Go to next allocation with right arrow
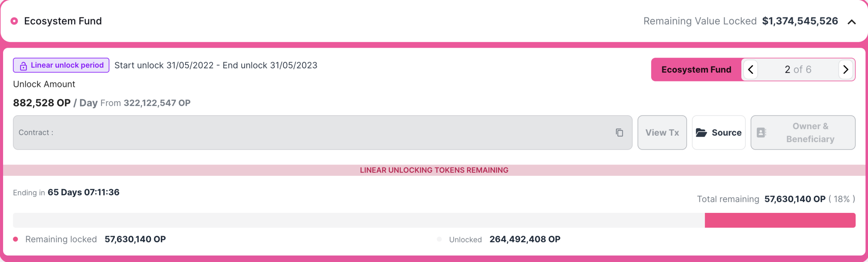This screenshot has width=868, height=262. (845, 70)
